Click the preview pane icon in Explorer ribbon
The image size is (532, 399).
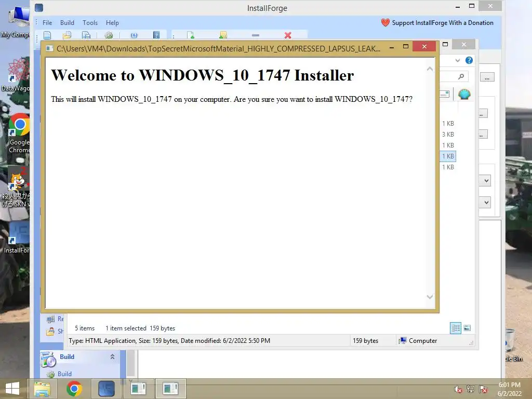click(445, 94)
